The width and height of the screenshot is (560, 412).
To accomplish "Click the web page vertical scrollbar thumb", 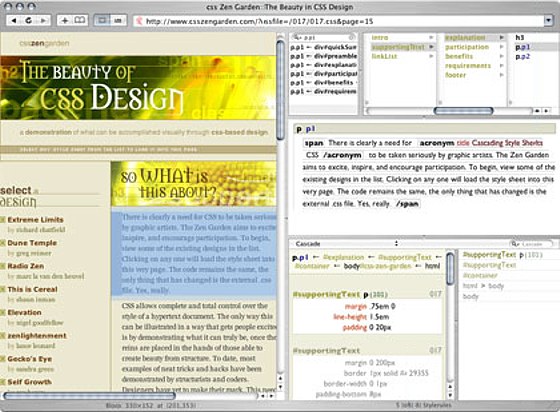I will coord(281,89).
